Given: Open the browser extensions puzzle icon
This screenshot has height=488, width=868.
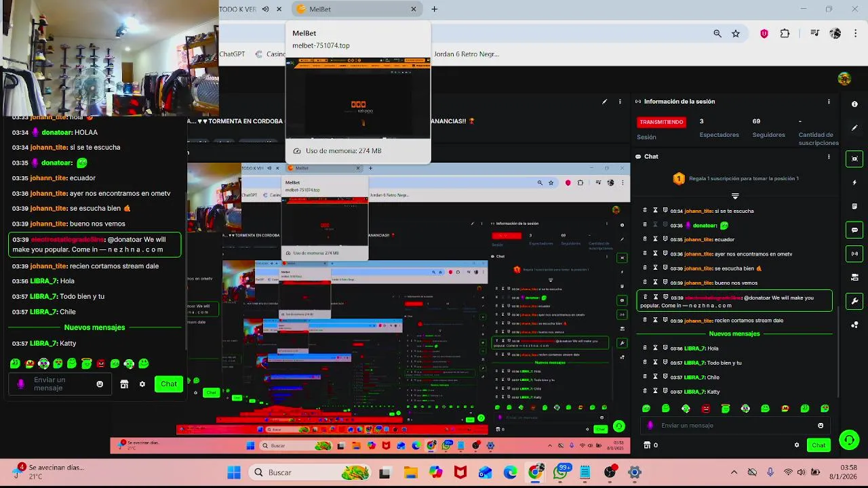Looking at the screenshot, I should tap(785, 33).
